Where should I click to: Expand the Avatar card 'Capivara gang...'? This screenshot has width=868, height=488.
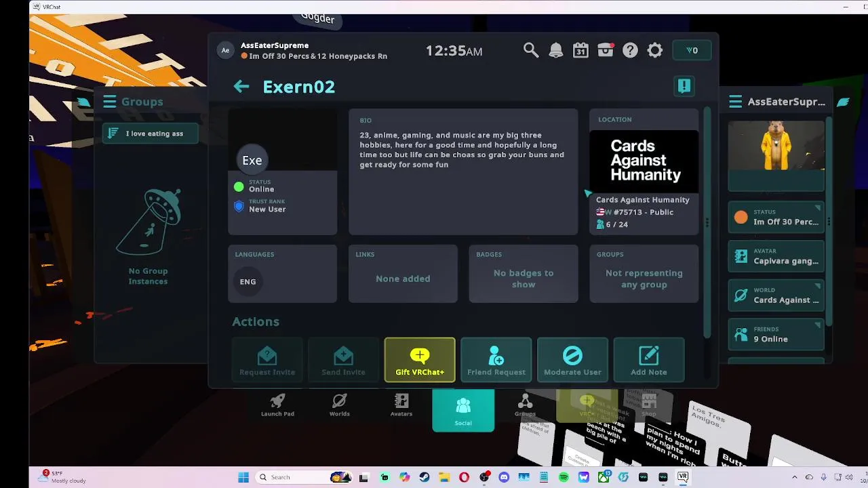(x=776, y=256)
